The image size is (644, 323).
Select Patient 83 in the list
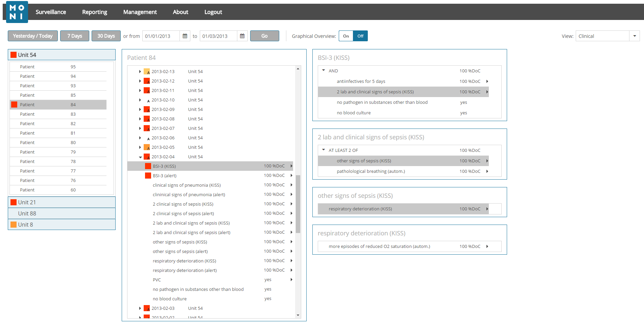click(58, 114)
